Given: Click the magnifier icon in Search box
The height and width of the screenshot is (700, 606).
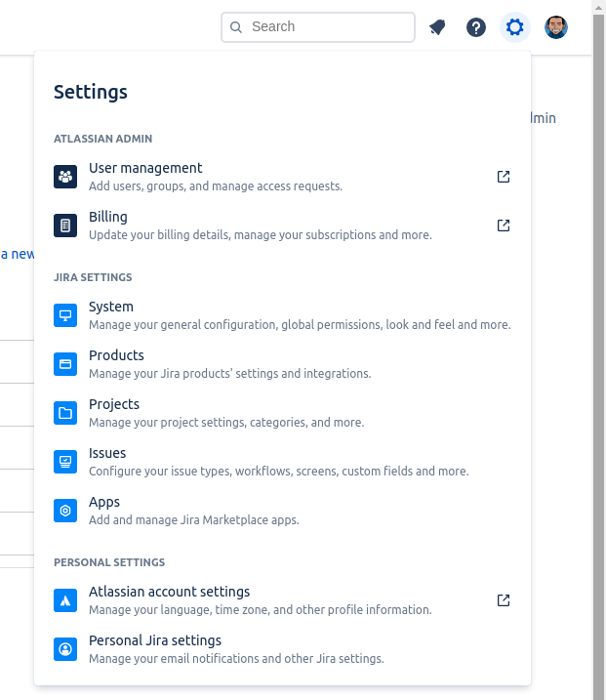Looking at the screenshot, I should 235,27.
